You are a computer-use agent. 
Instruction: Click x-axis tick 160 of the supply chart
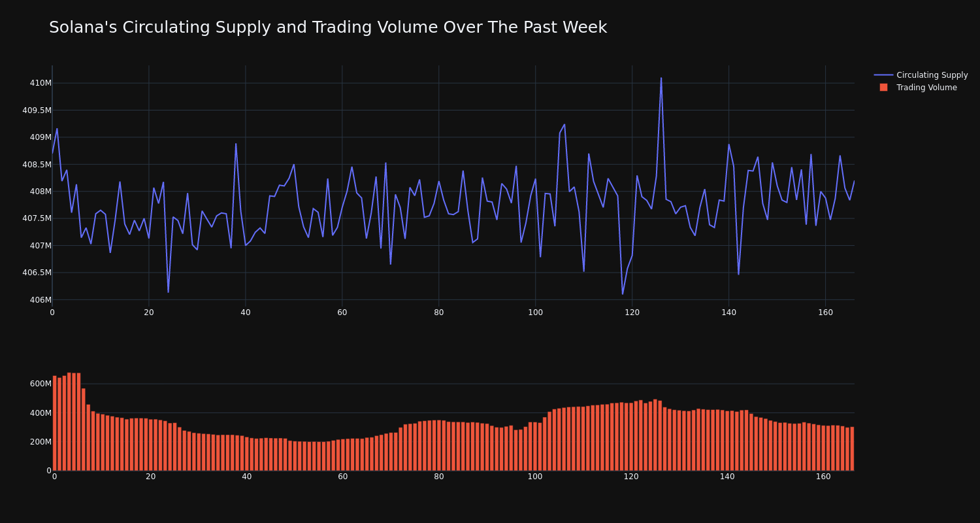tap(826, 312)
